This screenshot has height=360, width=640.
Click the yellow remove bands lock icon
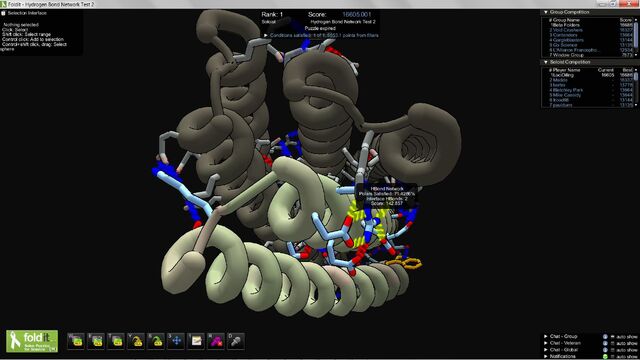(136, 341)
